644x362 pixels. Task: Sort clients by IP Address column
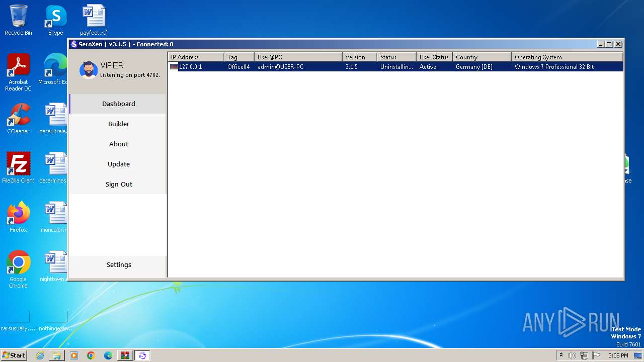point(196,57)
